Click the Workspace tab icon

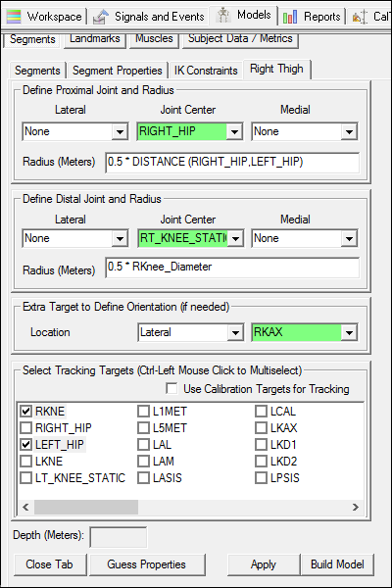pos(14,17)
